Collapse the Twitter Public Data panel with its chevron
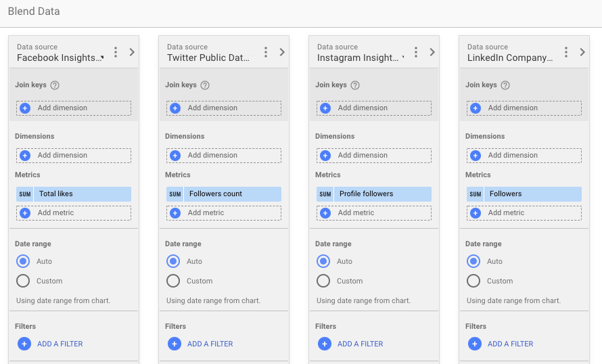 (282, 52)
